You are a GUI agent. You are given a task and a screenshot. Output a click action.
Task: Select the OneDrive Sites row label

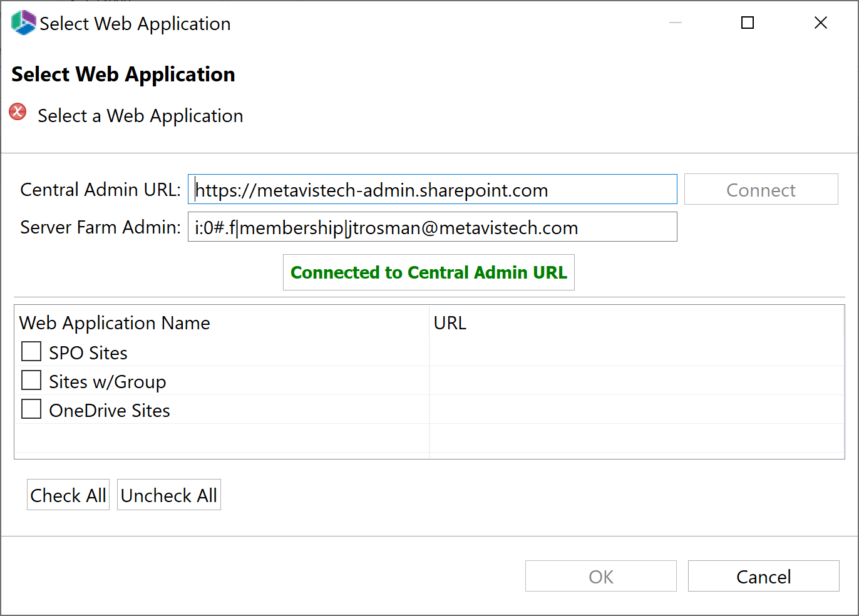coord(109,410)
